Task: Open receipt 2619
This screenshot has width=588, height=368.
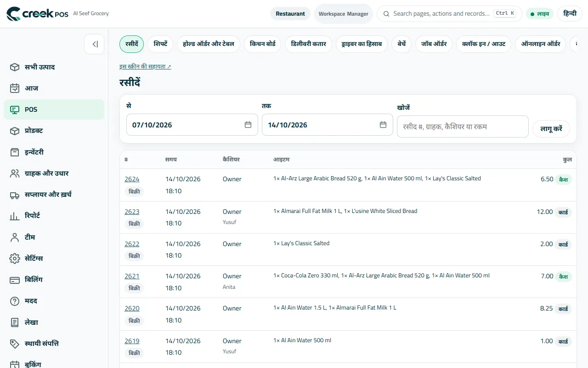Action: click(x=132, y=341)
